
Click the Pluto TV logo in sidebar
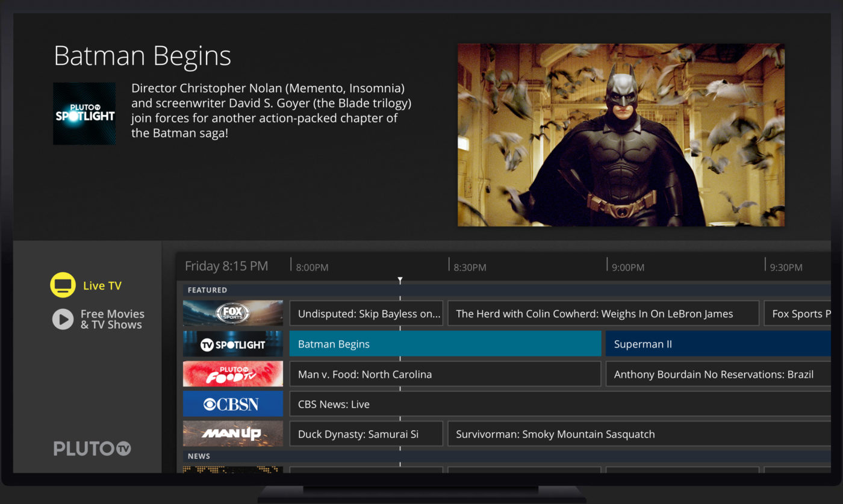click(x=92, y=449)
